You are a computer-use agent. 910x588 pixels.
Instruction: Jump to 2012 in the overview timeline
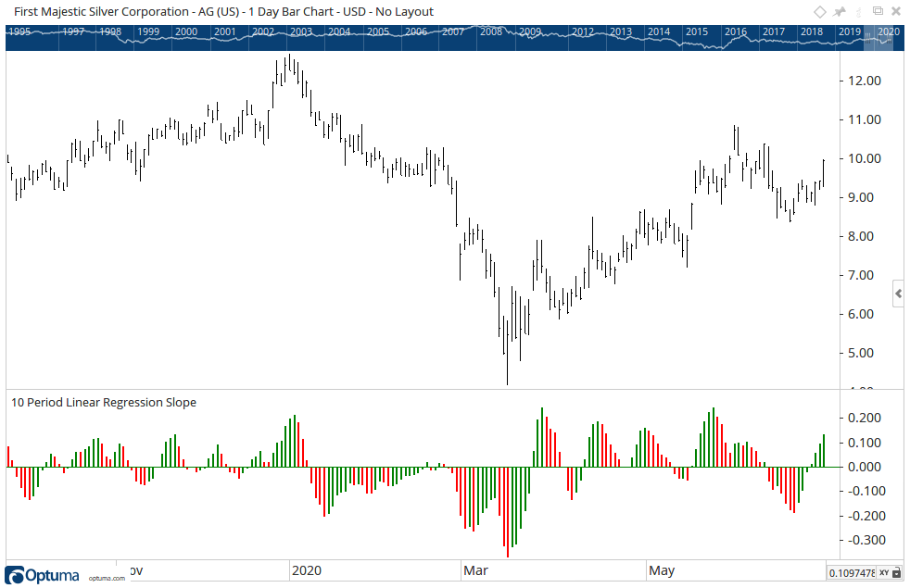[583, 31]
